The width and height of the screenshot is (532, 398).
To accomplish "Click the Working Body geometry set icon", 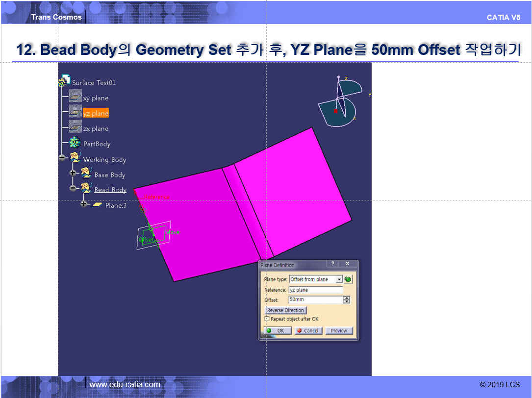I will click(x=75, y=157).
